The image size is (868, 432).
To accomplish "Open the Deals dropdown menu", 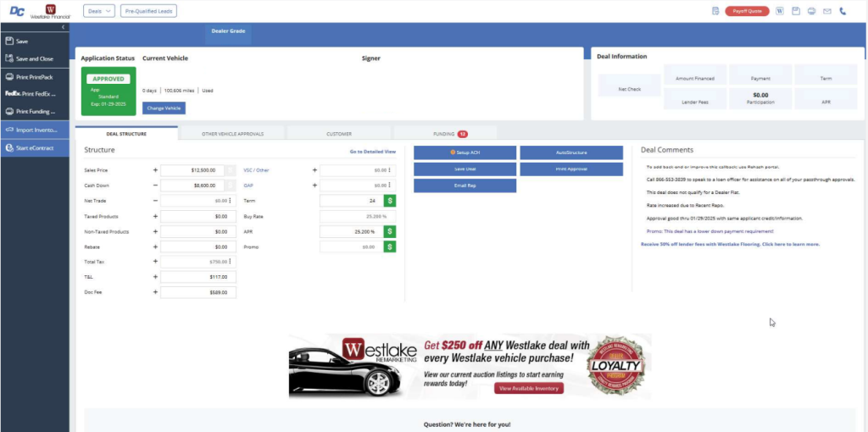I will tap(99, 11).
